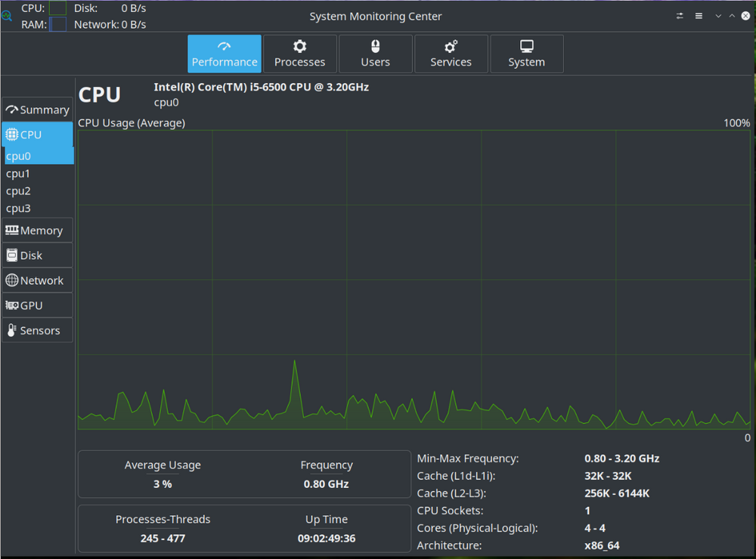Open the Network section
The image size is (756, 559).
tap(38, 280)
